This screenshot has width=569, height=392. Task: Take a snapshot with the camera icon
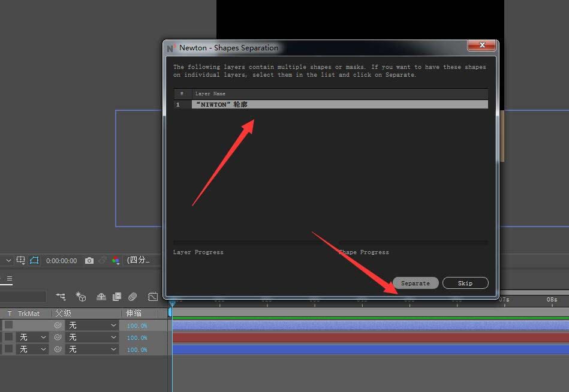89,261
